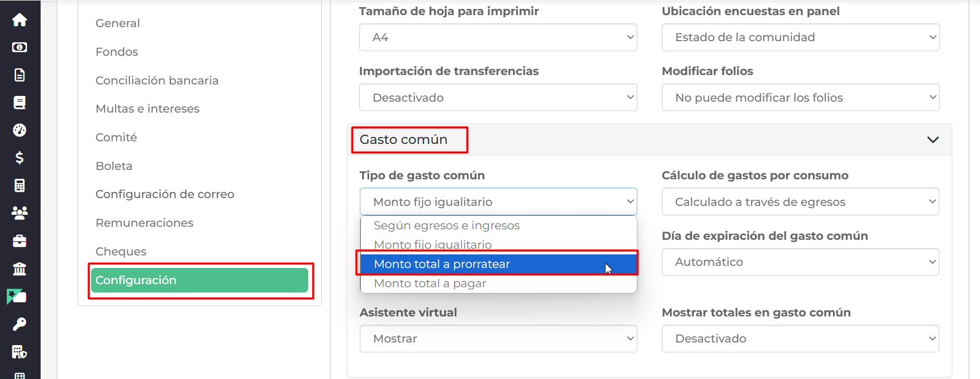Select the bank building icon

pyautogui.click(x=19, y=268)
